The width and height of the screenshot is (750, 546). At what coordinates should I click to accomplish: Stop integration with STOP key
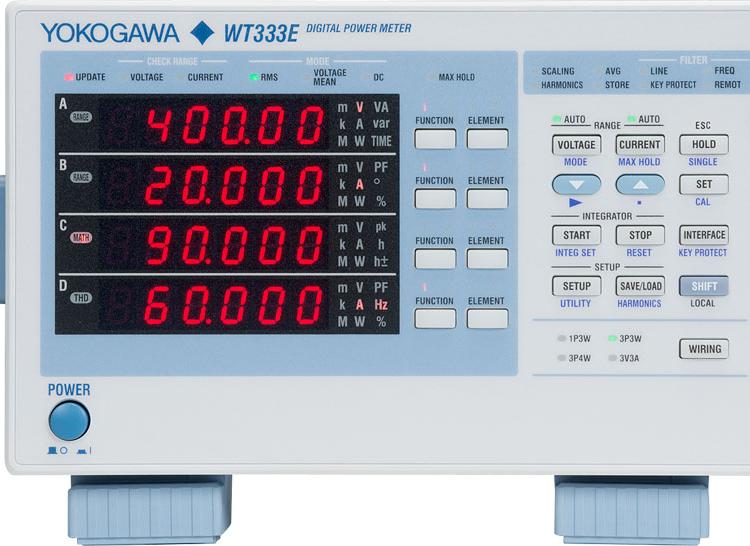[640, 236]
